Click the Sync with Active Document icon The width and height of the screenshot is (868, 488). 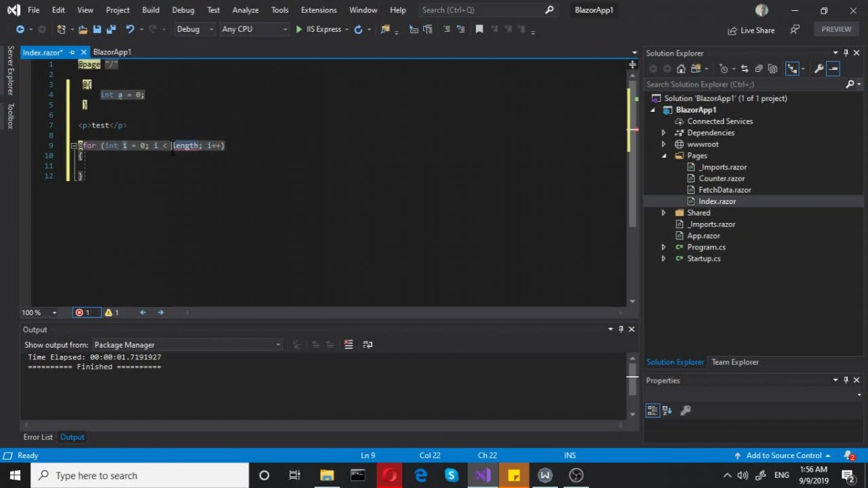pyautogui.click(x=745, y=68)
